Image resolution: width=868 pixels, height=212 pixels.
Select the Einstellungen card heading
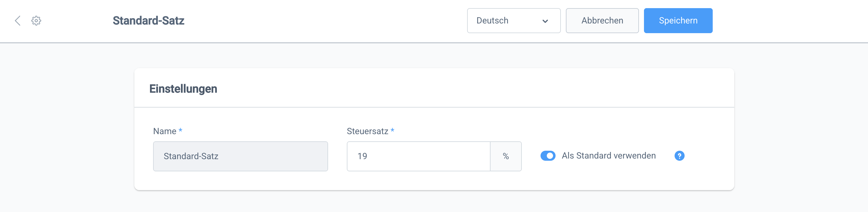pos(183,88)
